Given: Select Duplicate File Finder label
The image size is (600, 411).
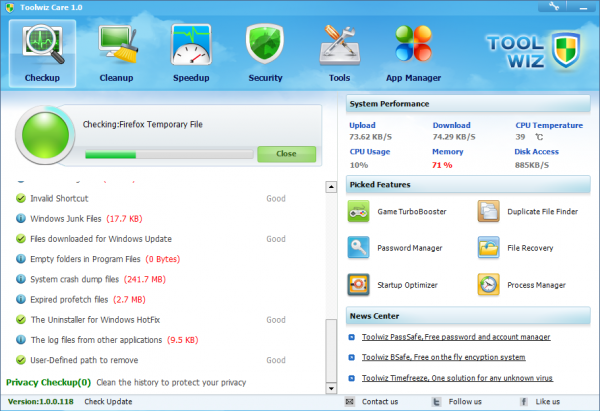Looking at the screenshot, I should (x=542, y=211).
